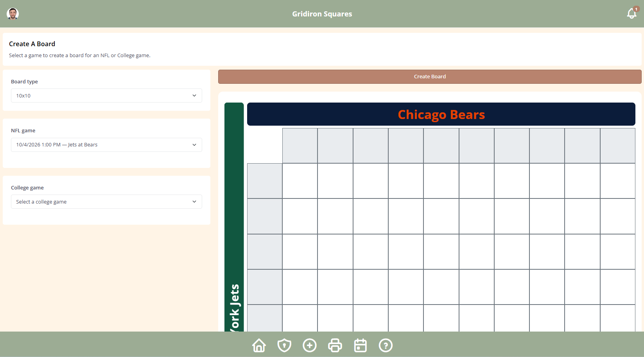644x357 pixels.
Task: Select the plus circle create icon
Action: 310,345
